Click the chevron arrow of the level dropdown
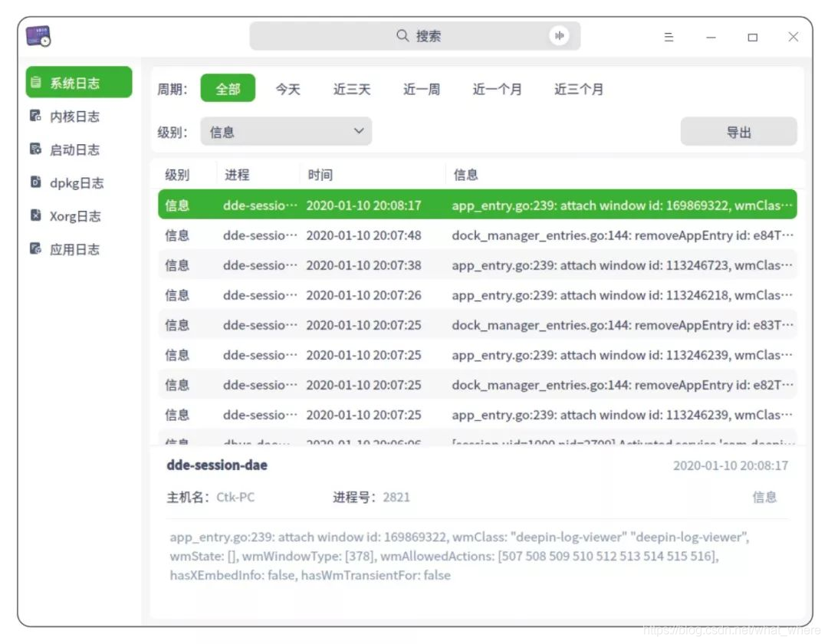828x644 pixels. point(359,131)
